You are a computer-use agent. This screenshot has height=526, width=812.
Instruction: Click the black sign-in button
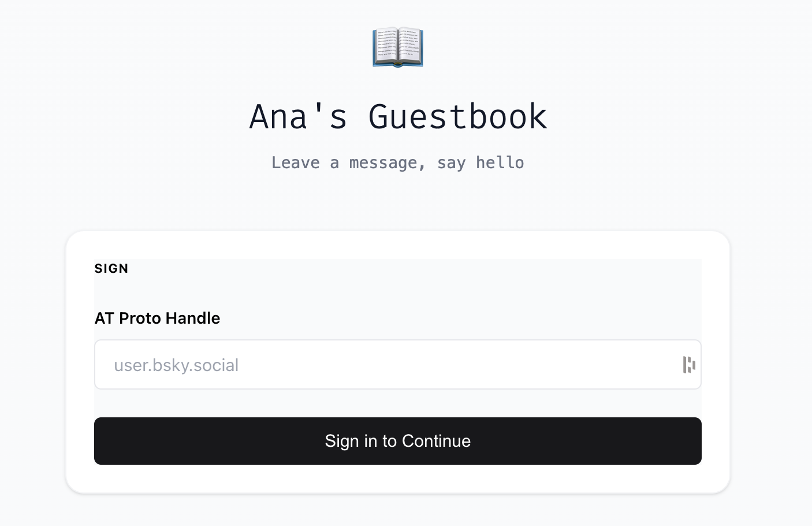pos(397,441)
